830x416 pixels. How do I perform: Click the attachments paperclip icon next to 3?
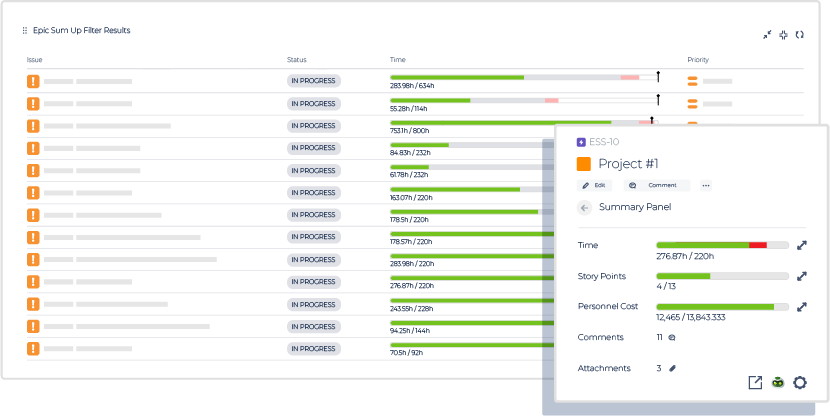click(673, 368)
